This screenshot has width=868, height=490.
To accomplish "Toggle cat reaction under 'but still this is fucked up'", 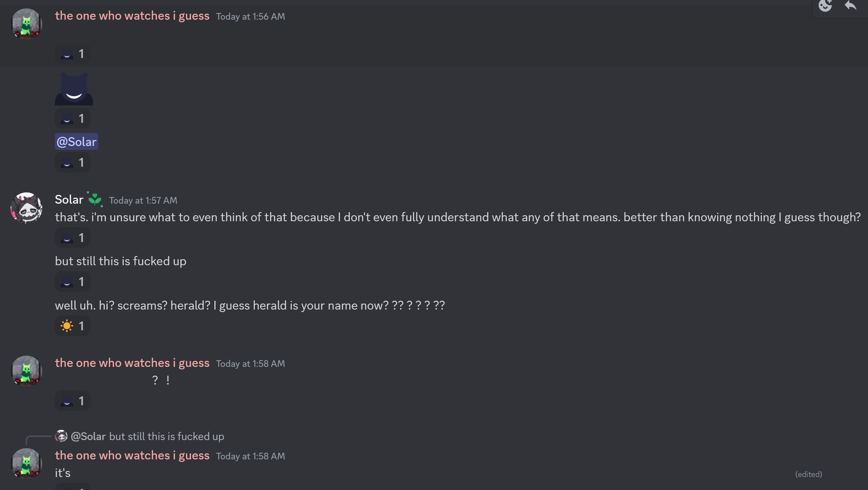I will (73, 282).
